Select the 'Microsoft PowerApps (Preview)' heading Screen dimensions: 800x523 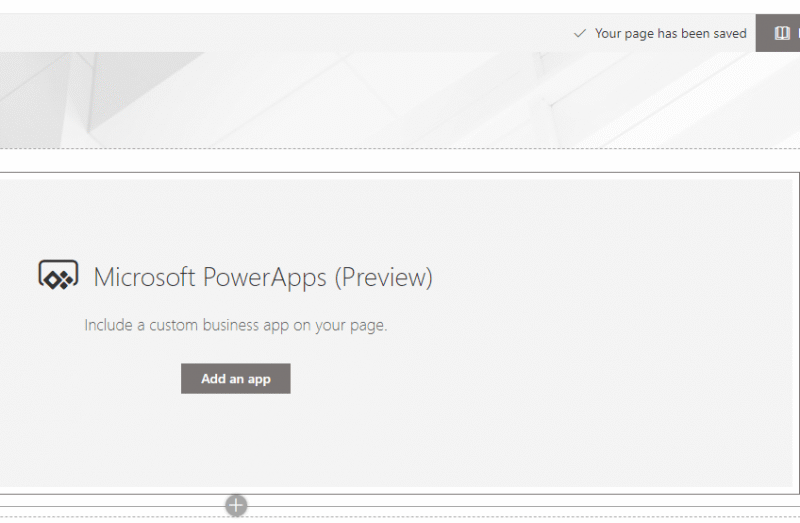(x=263, y=277)
